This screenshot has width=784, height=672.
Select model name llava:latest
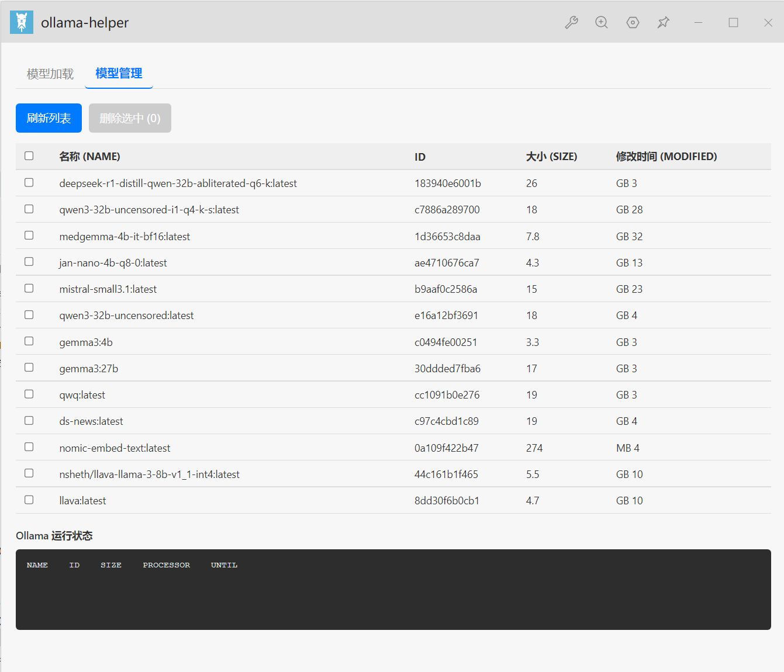coord(82,501)
